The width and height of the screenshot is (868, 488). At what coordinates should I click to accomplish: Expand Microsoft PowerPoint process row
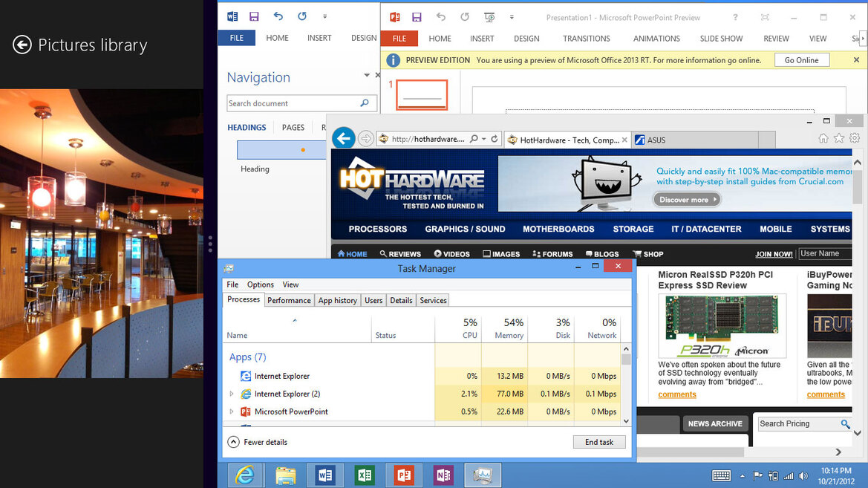(232, 411)
